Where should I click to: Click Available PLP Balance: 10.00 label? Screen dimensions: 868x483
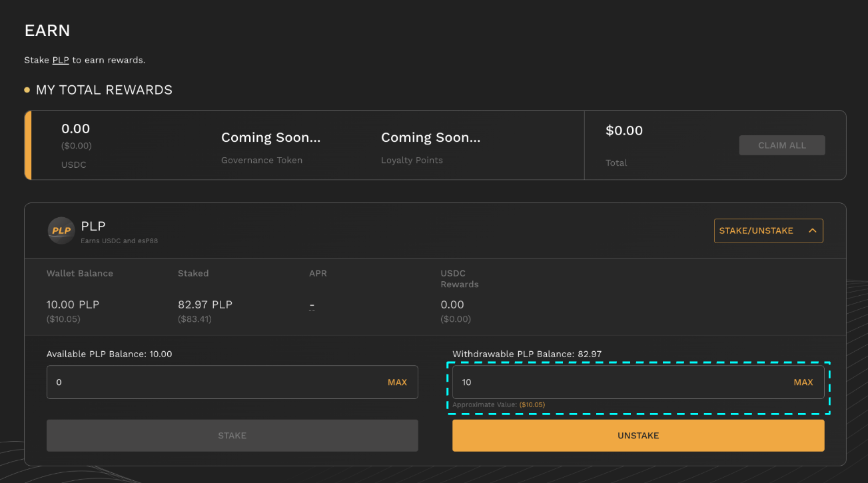pyautogui.click(x=109, y=354)
